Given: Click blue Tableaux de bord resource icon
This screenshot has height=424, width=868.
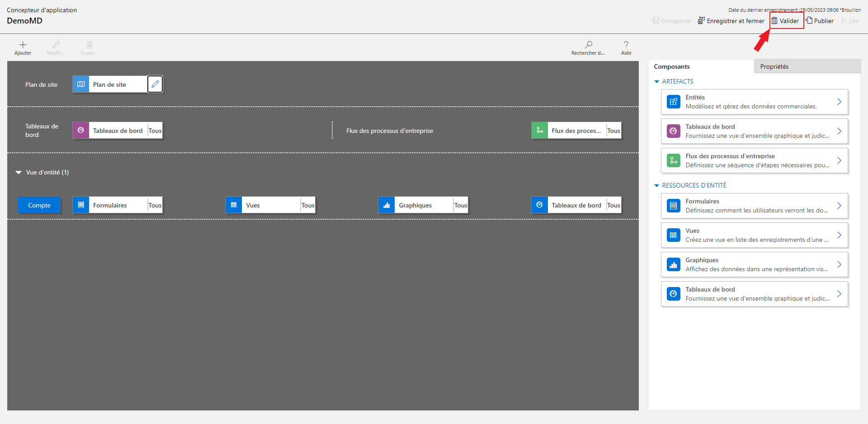Looking at the screenshot, I should 674,294.
